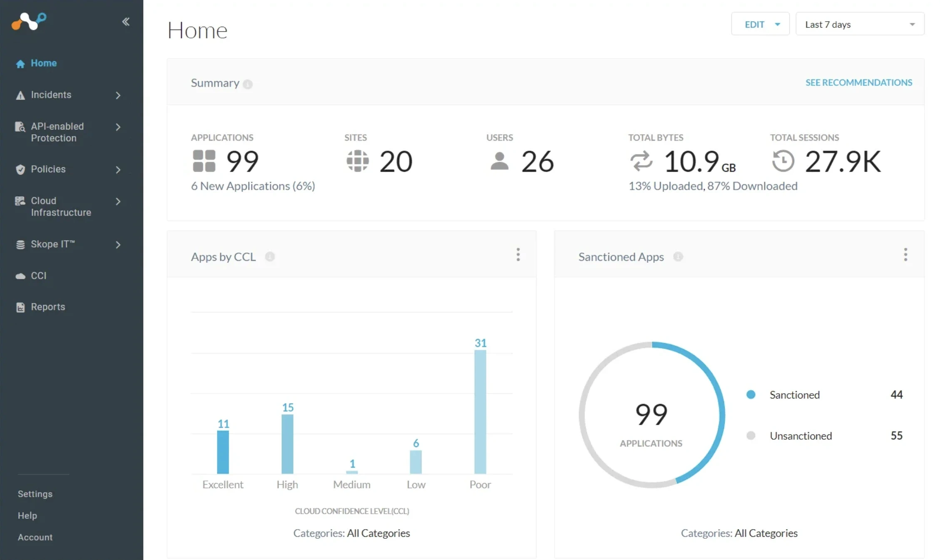Click the Netskope logo
The image size is (940, 560).
(x=28, y=22)
